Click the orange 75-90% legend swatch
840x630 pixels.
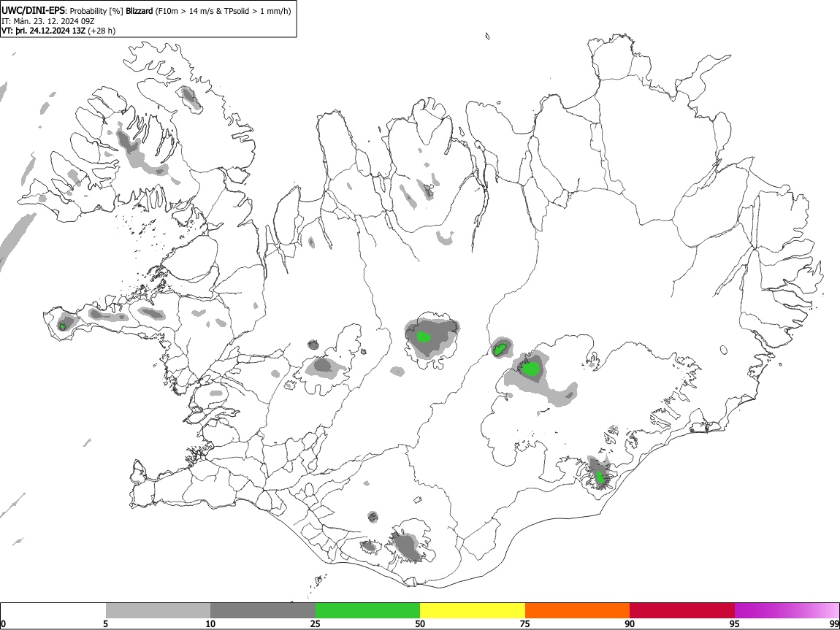pos(578,611)
